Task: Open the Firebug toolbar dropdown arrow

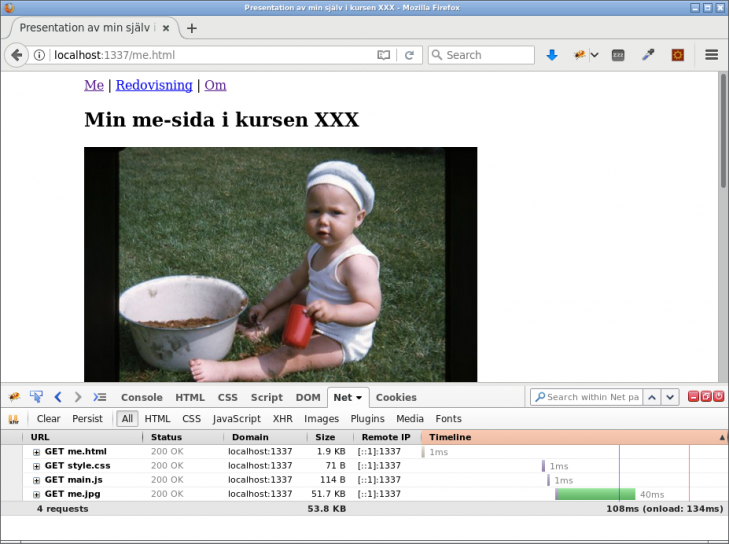Action: click(x=594, y=55)
